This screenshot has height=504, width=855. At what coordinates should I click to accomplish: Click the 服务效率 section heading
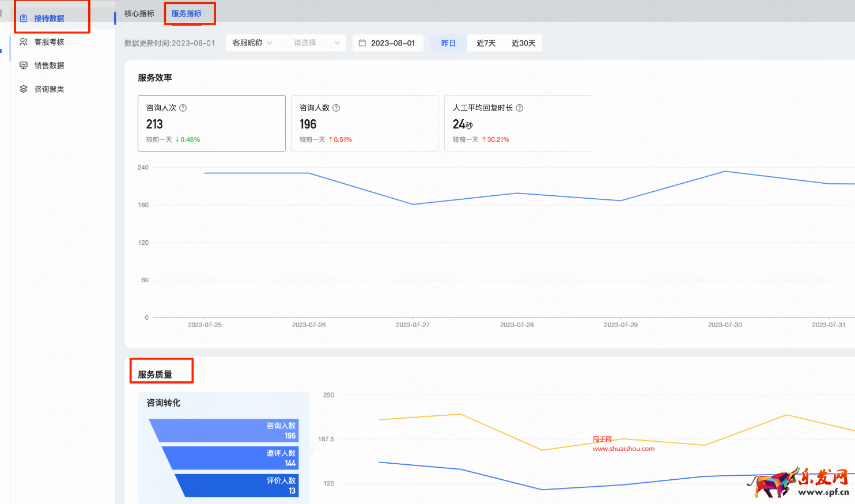click(155, 78)
